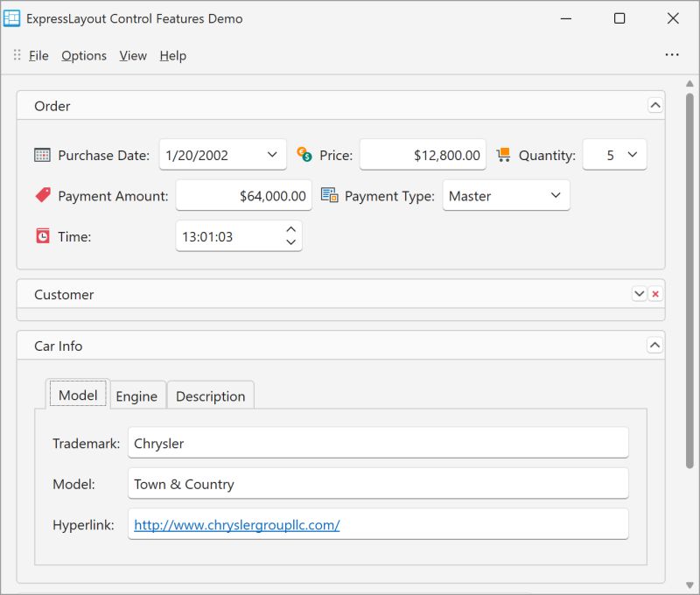Click the vertical scrollbar thumb
Image resolution: width=700 pixels, height=595 pixels.
coord(689,280)
